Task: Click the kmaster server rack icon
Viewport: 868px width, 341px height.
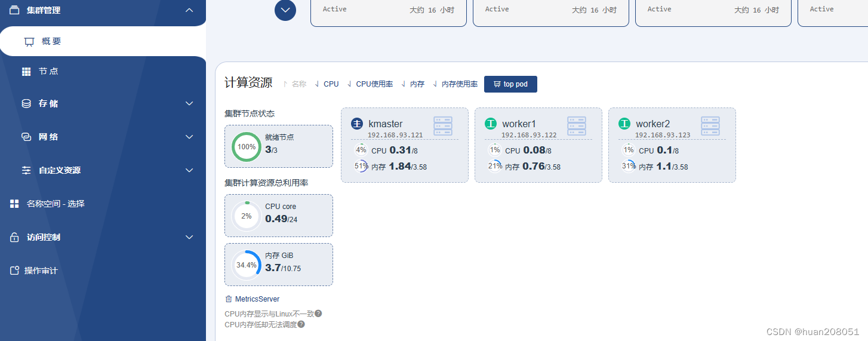Action: 443,126
